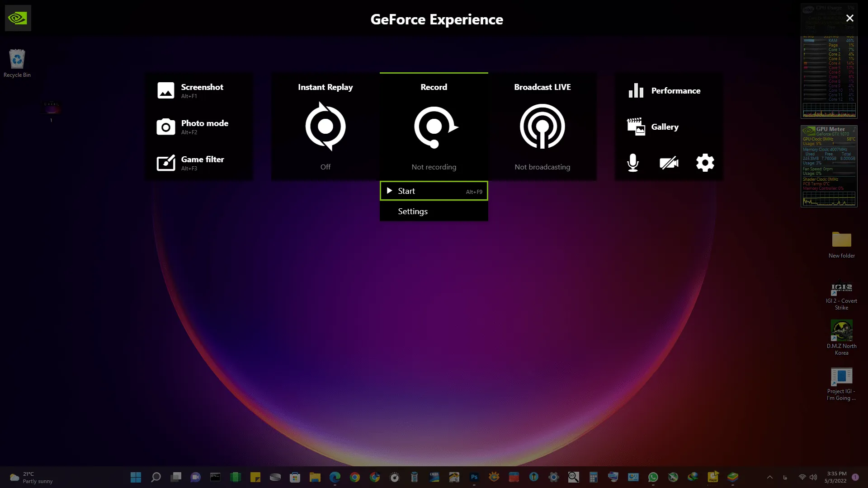Click the NVIDIA logo icon
868x488 pixels.
pyautogui.click(x=18, y=18)
